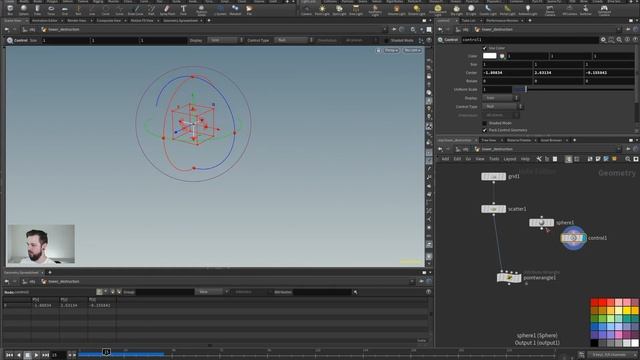Open the Layout menu in network editor
Image resolution: width=640 pixels, height=360 pixels.
pyautogui.click(x=509, y=159)
